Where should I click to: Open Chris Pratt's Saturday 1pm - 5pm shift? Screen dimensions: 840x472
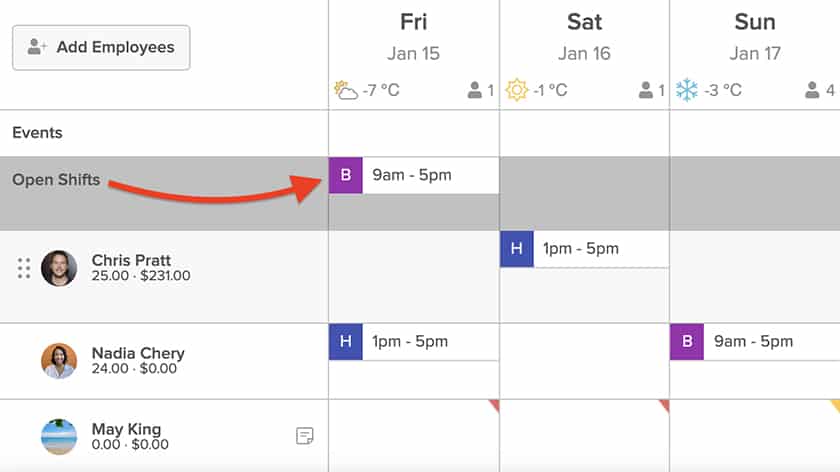click(584, 249)
